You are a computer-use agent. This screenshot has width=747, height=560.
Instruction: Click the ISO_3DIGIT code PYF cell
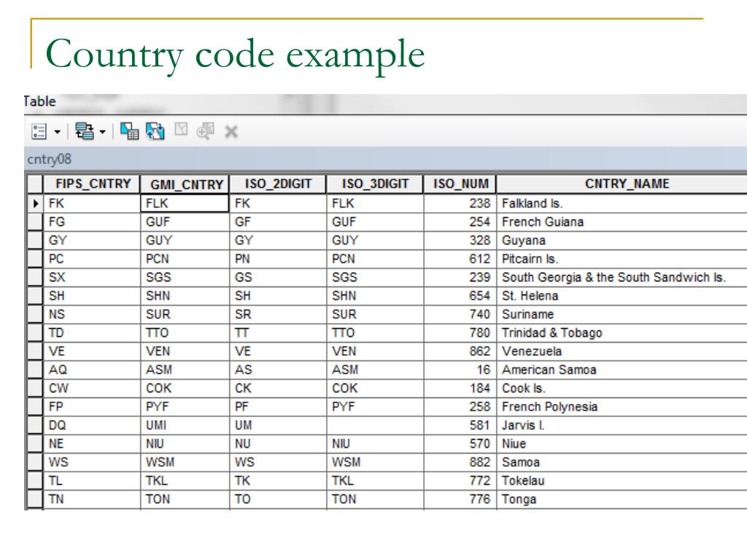click(x=375, y=407)
